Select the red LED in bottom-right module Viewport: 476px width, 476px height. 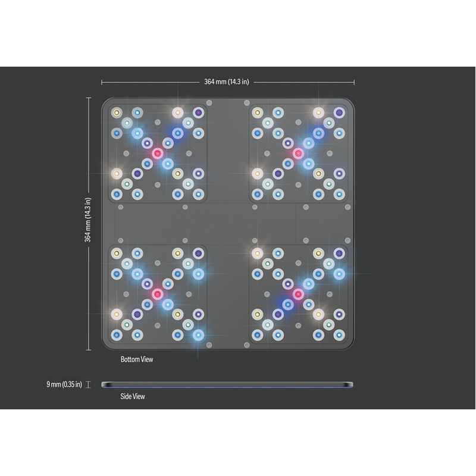click(x=298, y=294)
